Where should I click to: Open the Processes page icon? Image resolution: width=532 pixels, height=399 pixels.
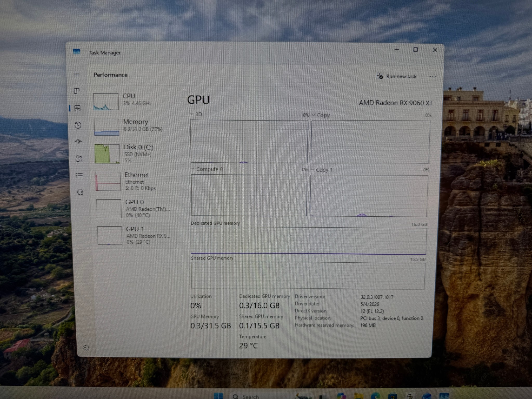click(x=77, y=91)
